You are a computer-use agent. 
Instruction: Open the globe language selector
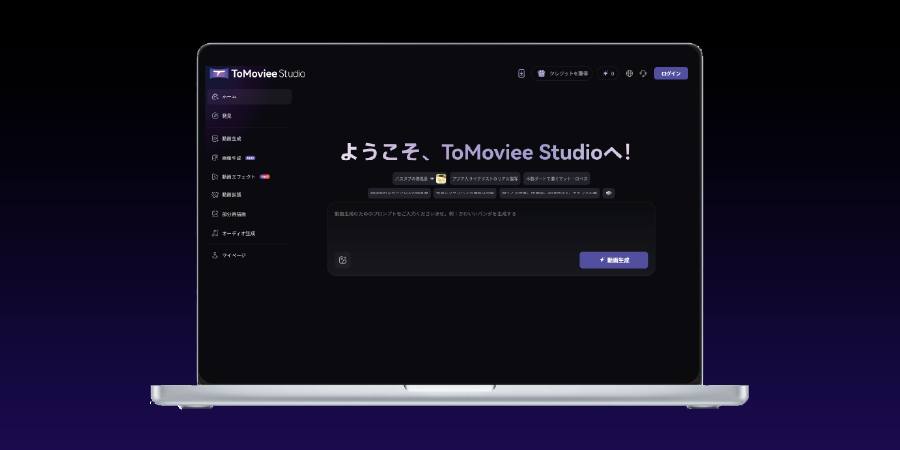(x=629, y=73)
